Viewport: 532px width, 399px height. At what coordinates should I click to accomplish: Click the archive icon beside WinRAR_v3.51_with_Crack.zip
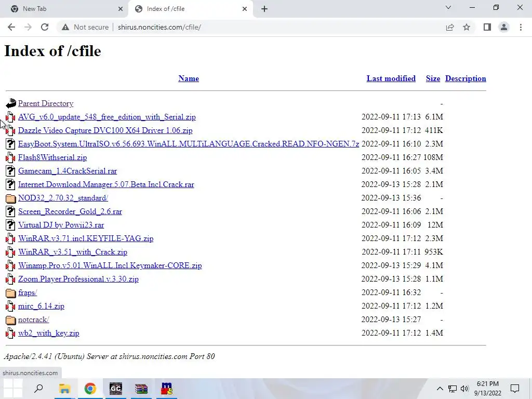10,252
